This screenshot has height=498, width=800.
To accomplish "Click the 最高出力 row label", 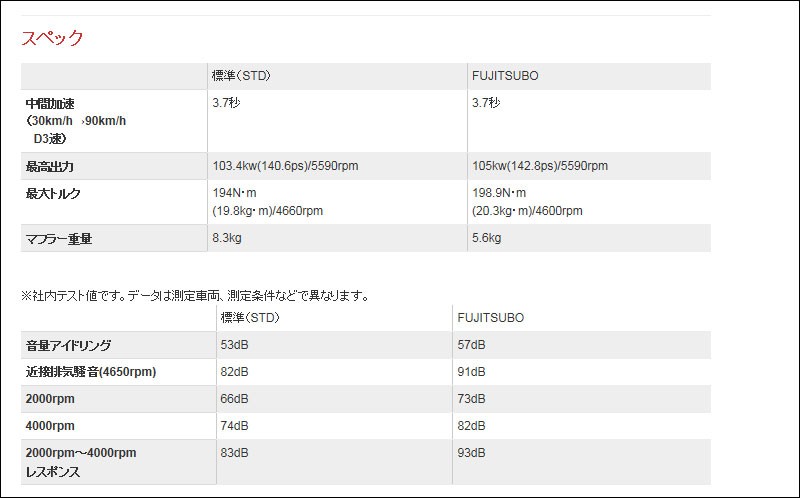I will coord(49,166).
